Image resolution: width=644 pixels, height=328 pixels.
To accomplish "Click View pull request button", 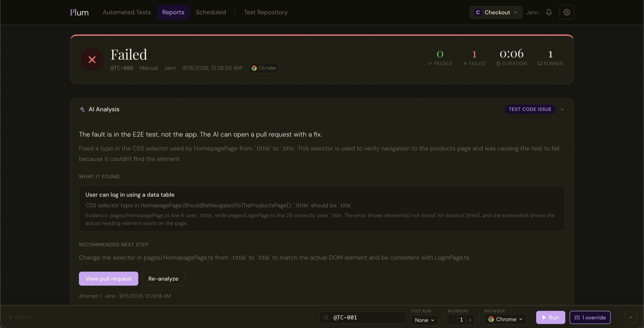I will (x=109, y=279).
